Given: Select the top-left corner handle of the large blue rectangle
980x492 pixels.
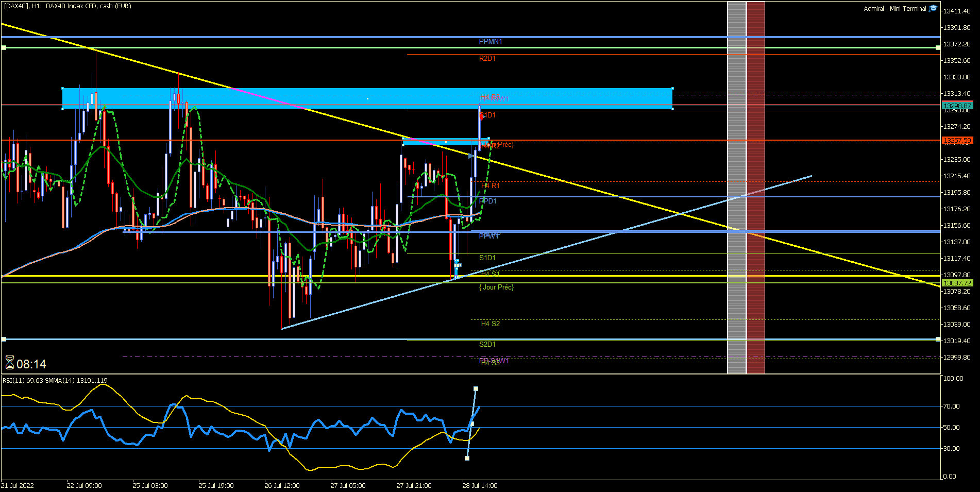Looking at the screenshot, I should point(62,88).
